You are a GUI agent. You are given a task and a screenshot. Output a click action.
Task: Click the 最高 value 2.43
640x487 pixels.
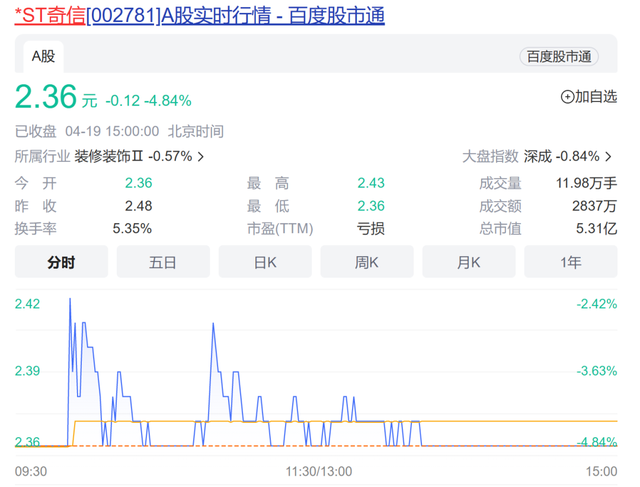coord(371,183)
